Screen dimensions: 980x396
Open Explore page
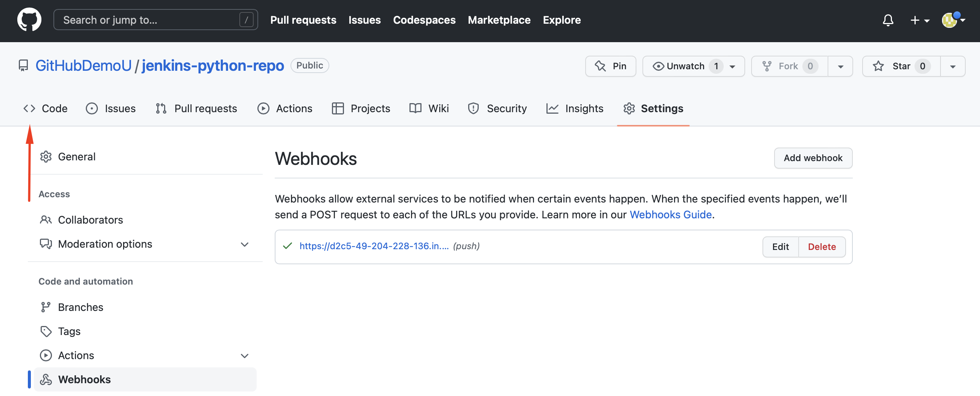(x=562, y=20)
